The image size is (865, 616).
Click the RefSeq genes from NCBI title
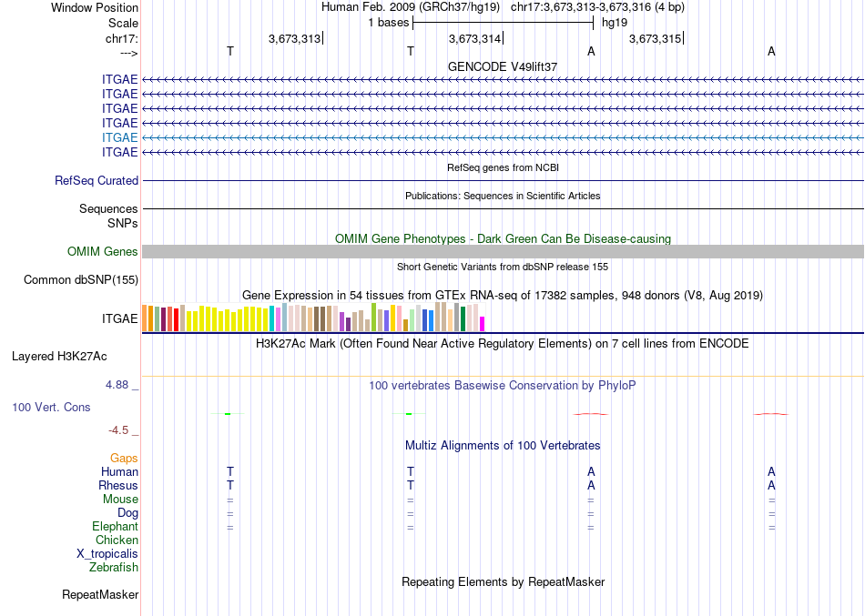click(503, 167)
